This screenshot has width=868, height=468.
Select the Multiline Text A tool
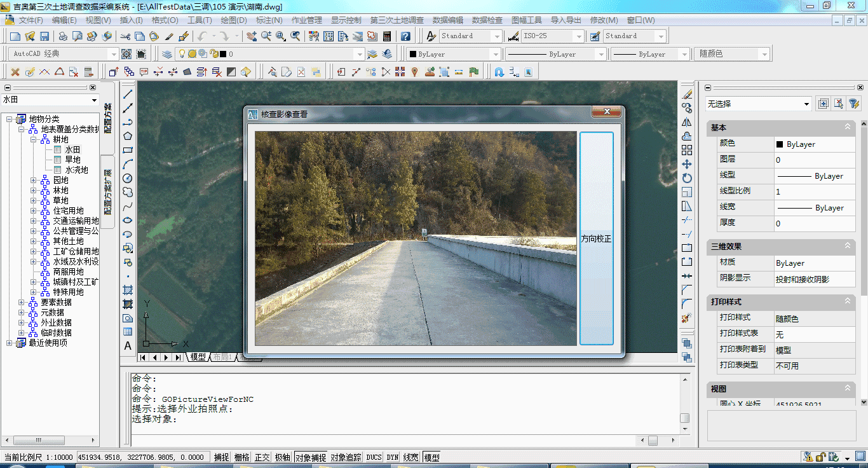coord(128,346)
